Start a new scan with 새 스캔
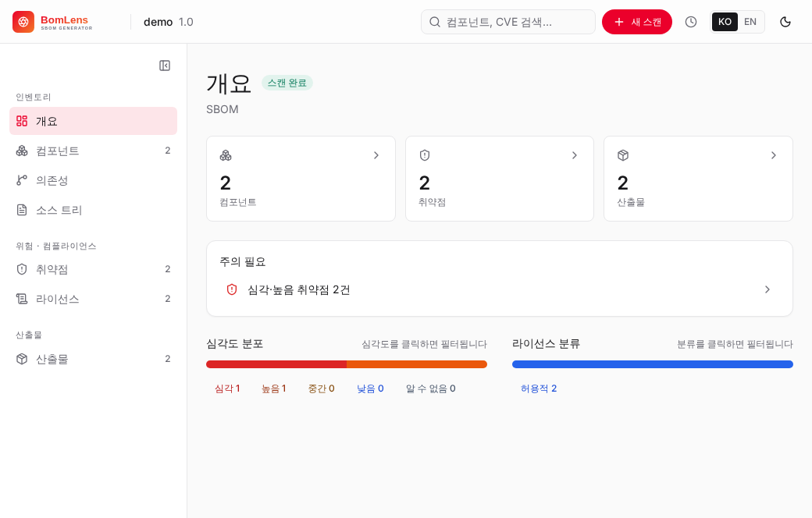 (637, 22)
